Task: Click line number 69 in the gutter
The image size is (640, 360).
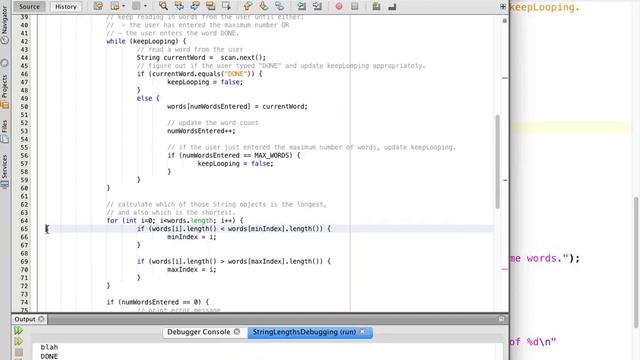Action: point(24,262)
